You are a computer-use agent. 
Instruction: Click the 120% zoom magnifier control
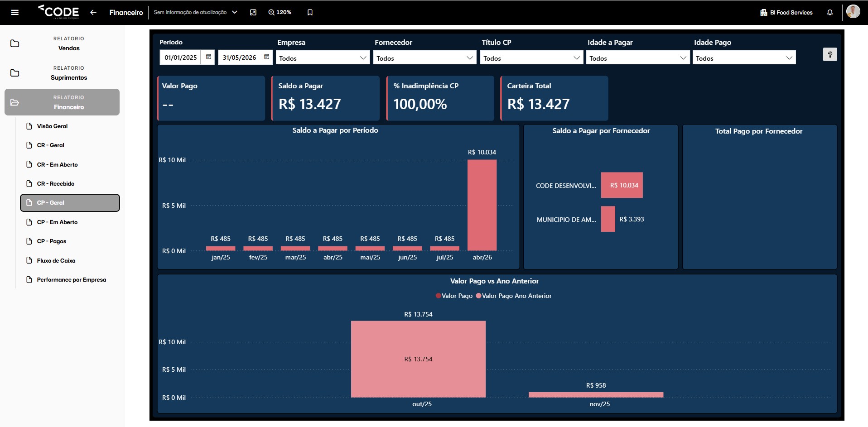[x=280, y=12]
